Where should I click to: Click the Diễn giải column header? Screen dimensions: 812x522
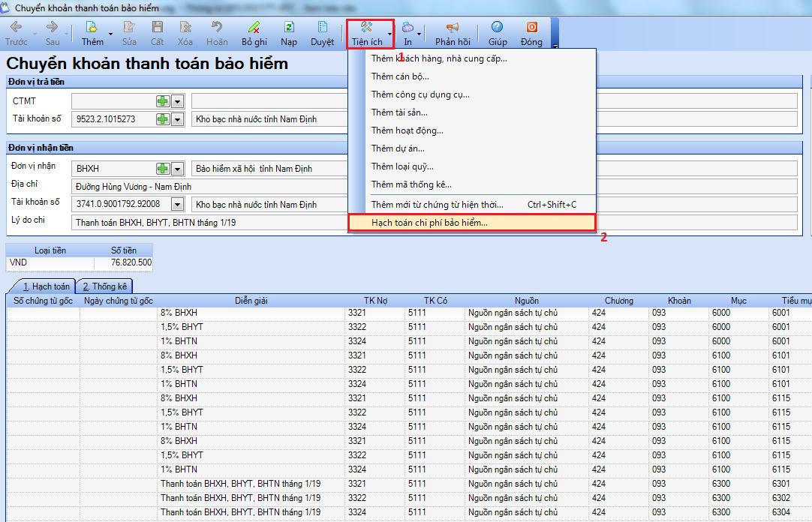coord(251,301)
